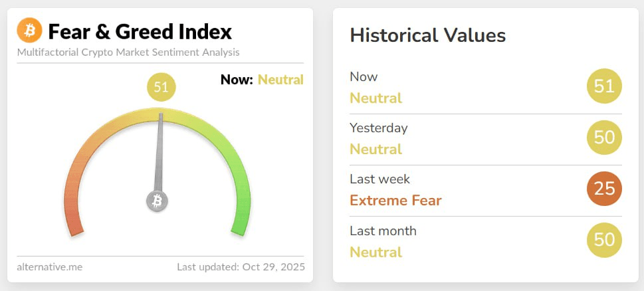Click the Yesterday value circle showing 50
The image size is (644, 291).
(604, 138)
